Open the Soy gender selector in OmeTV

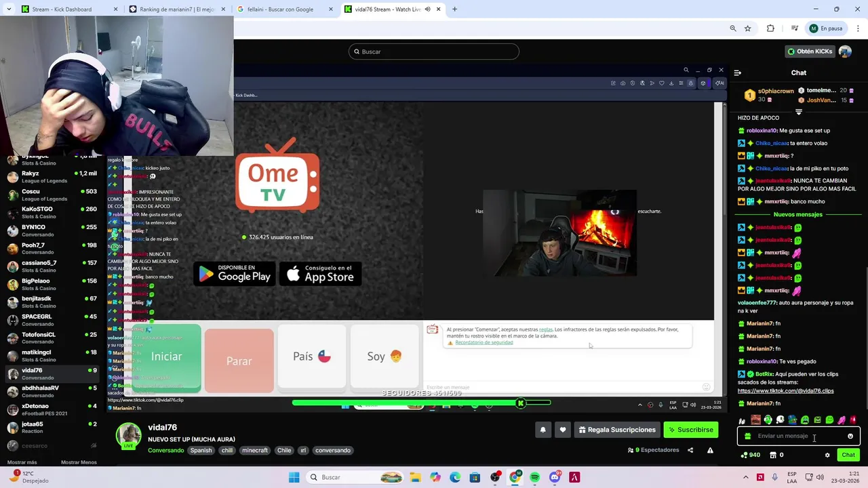click(384, 357)
